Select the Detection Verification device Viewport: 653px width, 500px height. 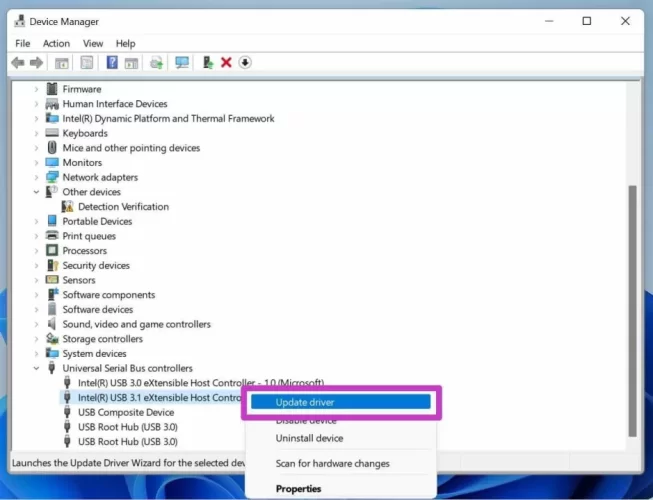pyautogui.click(x=123, y=207)
